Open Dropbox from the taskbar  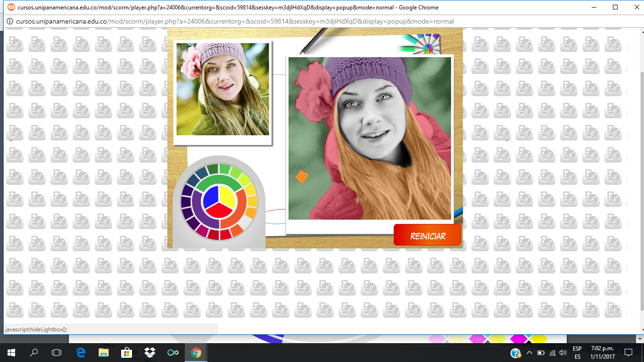point(150,353)
